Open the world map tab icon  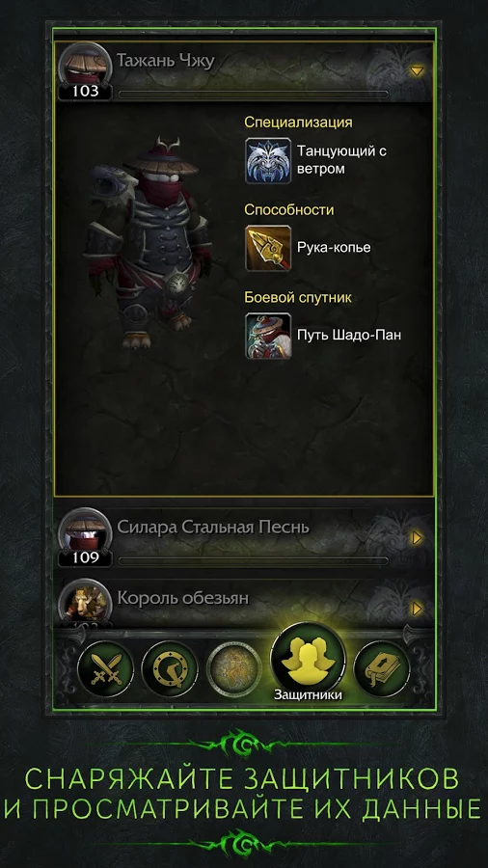coord(234,668)
